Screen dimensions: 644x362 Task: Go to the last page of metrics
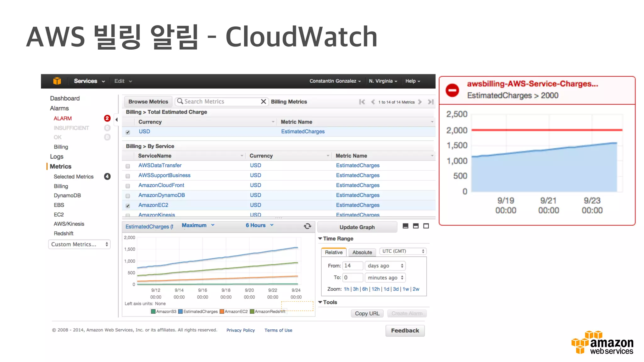[x=431, y=102]
